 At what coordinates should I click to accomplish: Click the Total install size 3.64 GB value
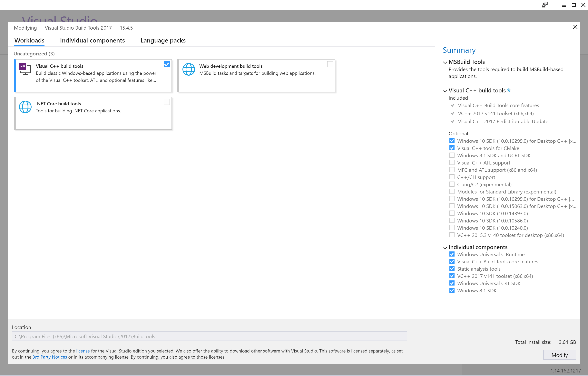tap(567, 342)
